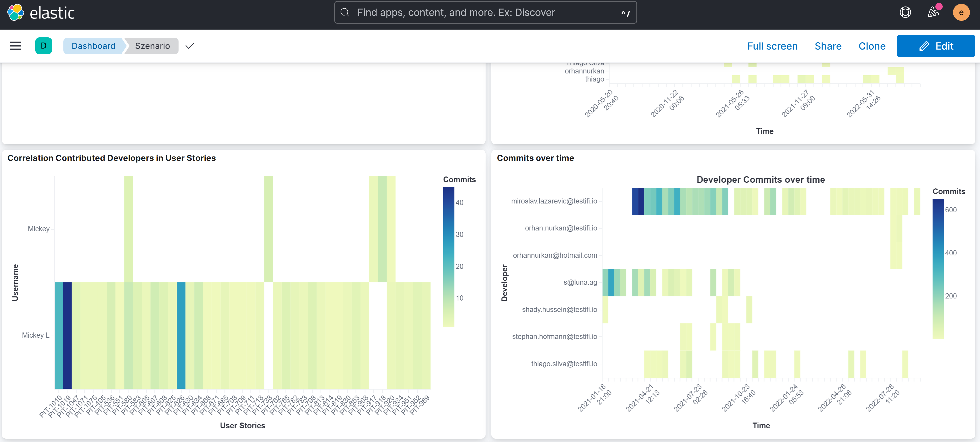
Task: Click the 'Username' axis title
Action: (15, 282)
